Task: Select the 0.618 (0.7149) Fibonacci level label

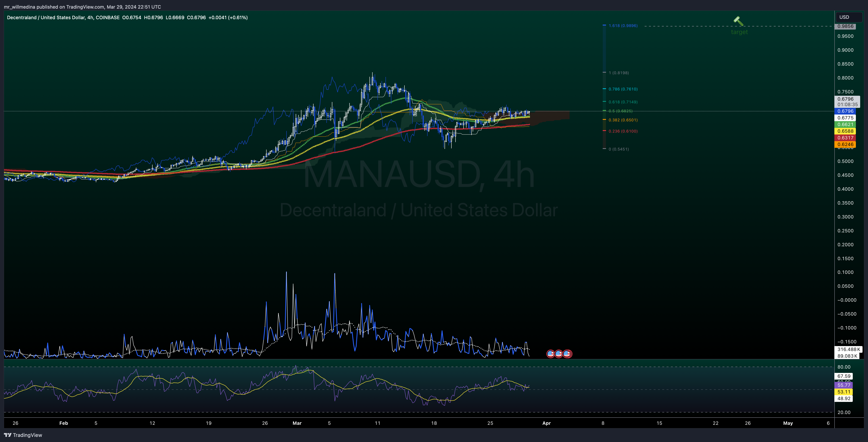Action: pyautogui.click(x=623, y=102)
